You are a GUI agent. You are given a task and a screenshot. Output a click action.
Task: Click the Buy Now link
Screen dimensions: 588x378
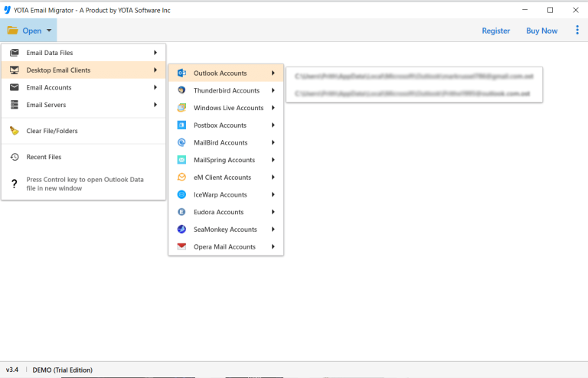pyautogui.click(x=541, y=31)
